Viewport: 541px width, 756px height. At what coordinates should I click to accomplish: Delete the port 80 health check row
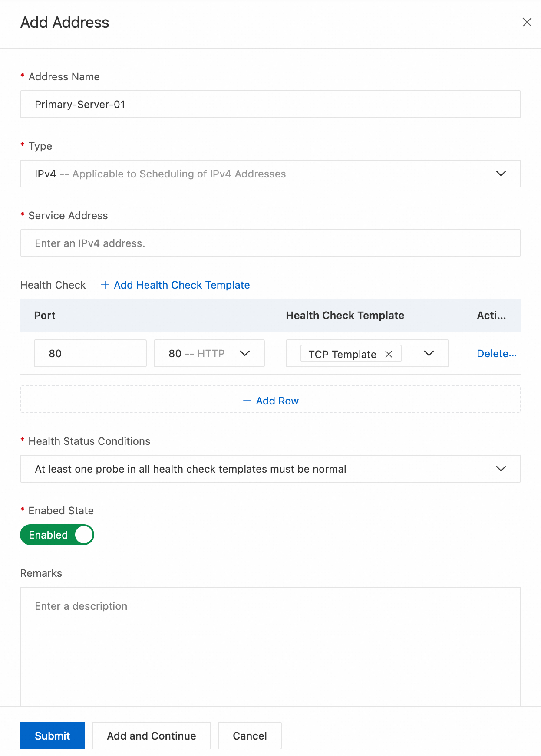496,354
